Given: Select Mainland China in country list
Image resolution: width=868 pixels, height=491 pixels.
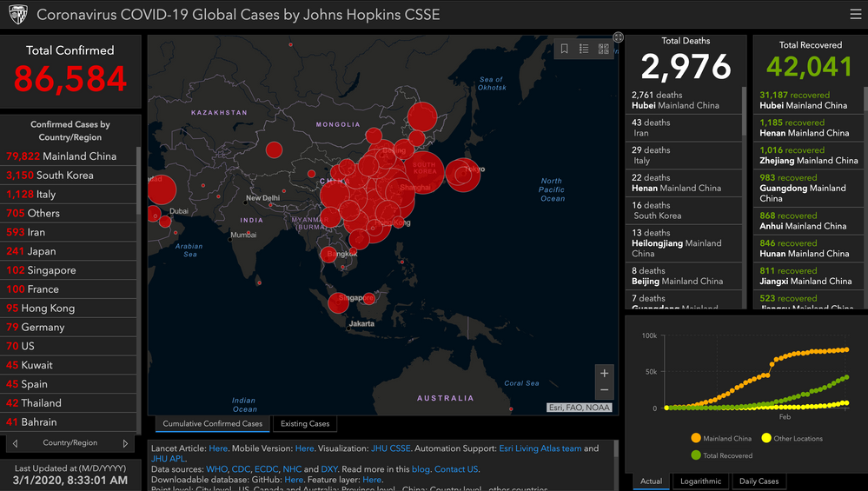Looking at the screenshot, I should coord(69,156).
